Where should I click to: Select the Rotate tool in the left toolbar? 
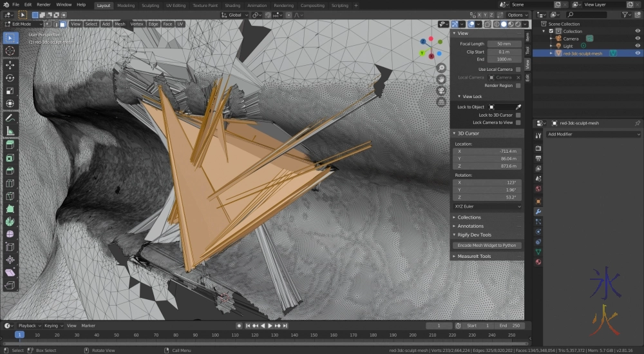[10, 78]
